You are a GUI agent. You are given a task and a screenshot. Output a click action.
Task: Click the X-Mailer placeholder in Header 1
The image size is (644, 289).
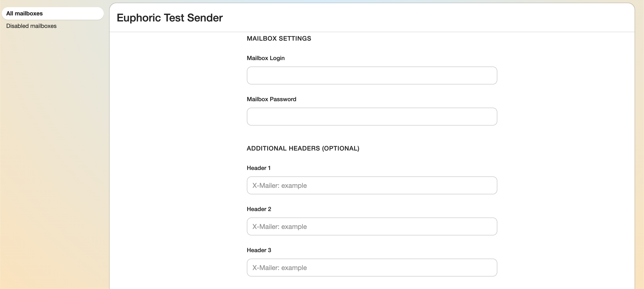[x=279, y=186]
